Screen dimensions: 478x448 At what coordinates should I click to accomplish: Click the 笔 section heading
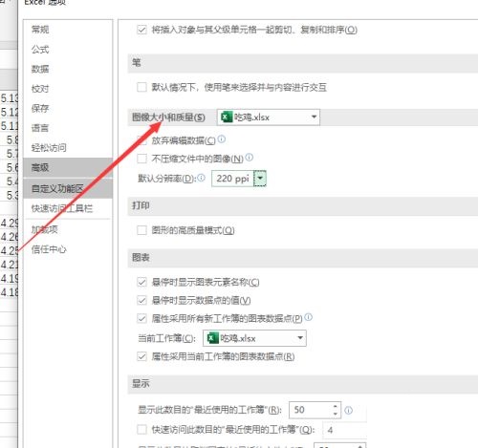click(137, 63)
